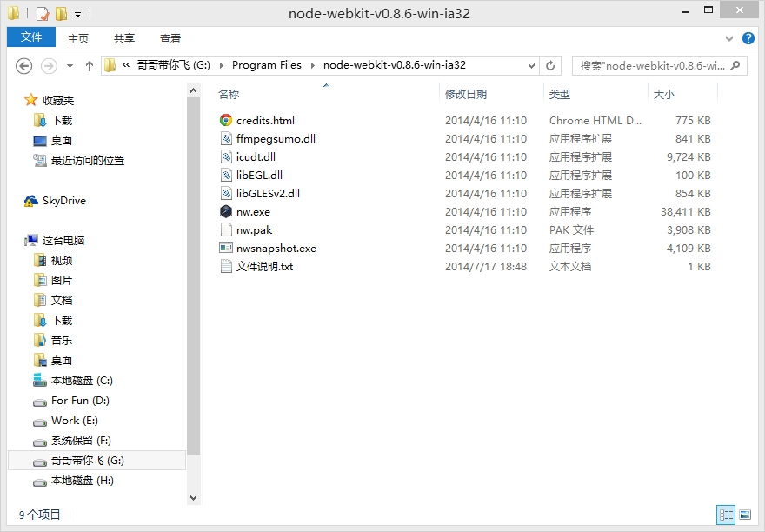Switch to large thumbnails view icon
Image resolution: width=765 pixels, height=532 pixels.
pyautogui.click(x=745, y=515)
